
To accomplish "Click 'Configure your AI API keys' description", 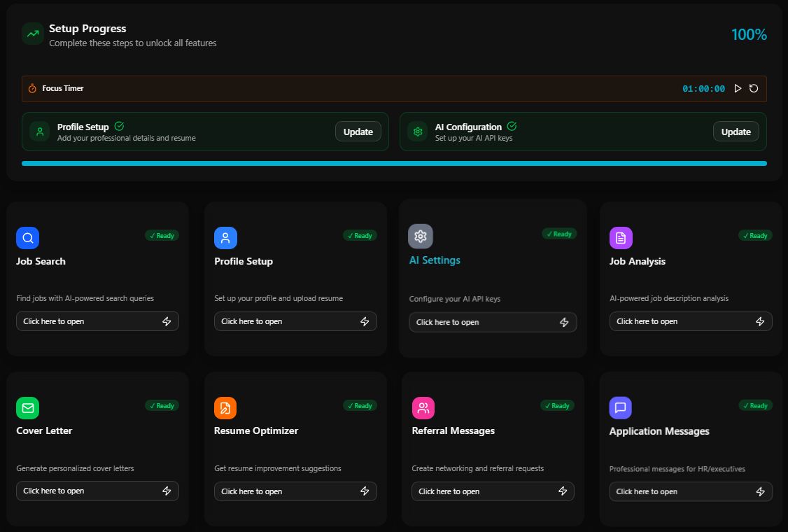I will click(455, 299).
